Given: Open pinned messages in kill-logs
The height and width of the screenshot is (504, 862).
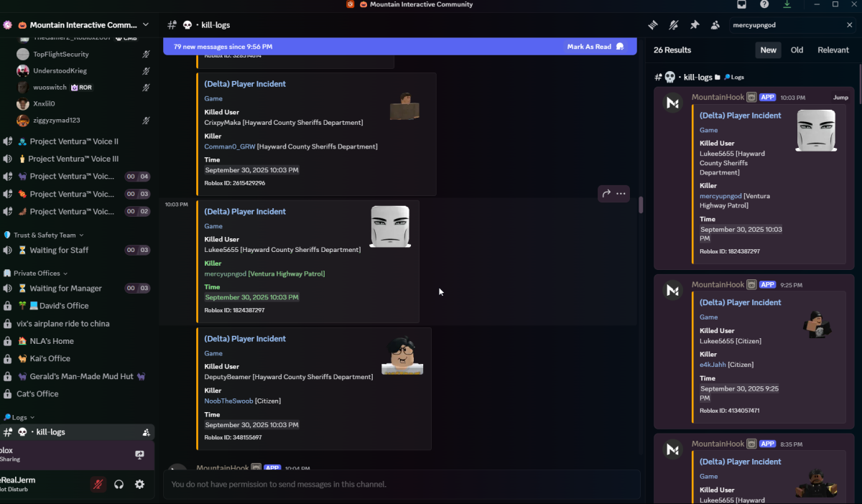Looking at the screenshot, I should coord(695,25).
